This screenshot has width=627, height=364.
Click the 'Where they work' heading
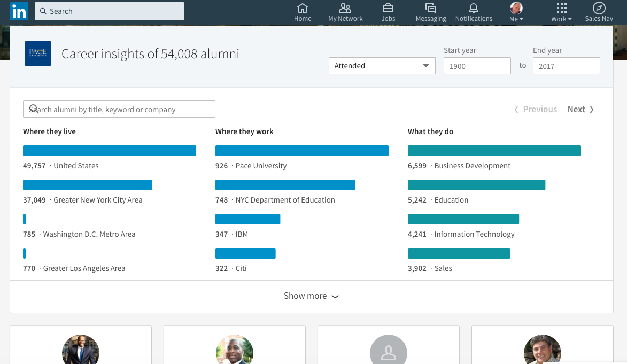coord(244,131)
